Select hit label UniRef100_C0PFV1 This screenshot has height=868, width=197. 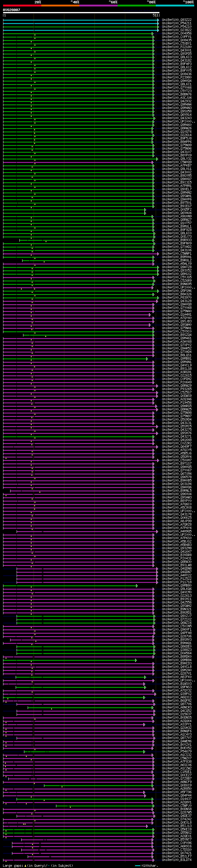click(177, 37)
